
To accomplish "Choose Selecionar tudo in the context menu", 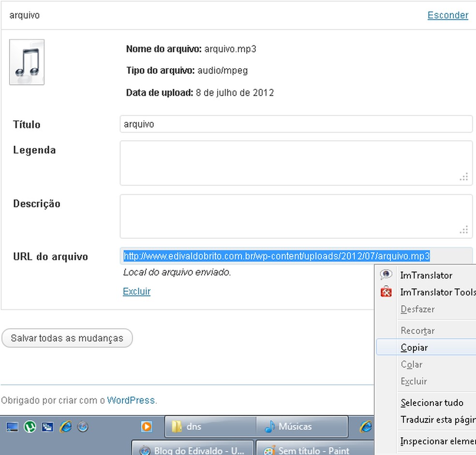I will (426, 403).
